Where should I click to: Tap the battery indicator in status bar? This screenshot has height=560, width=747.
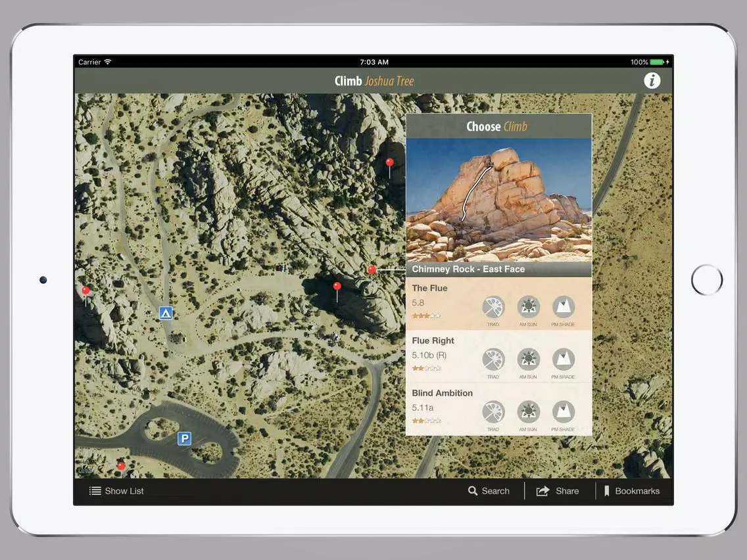click(657, 62)
